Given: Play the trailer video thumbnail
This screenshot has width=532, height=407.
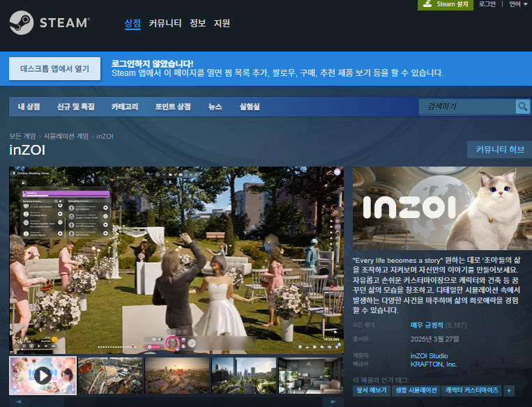Looking at the screenshot, I should coord(43,376).
